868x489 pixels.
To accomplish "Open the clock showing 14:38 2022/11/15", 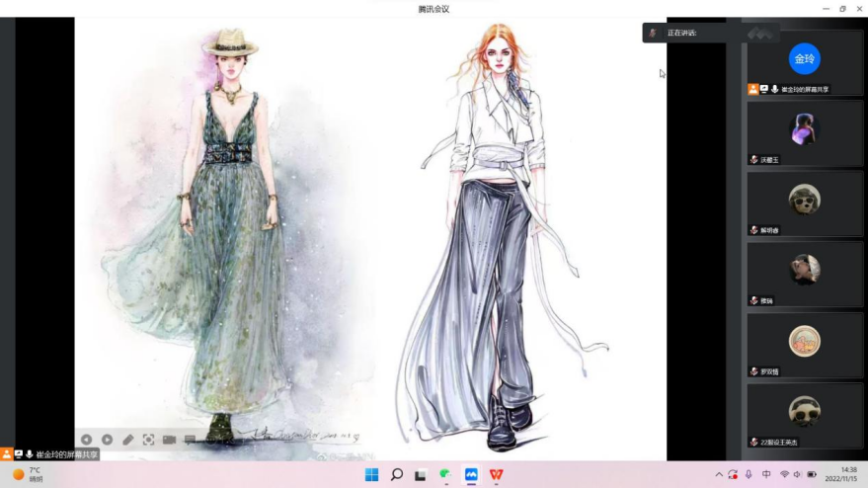I will [x=841, y=474].
